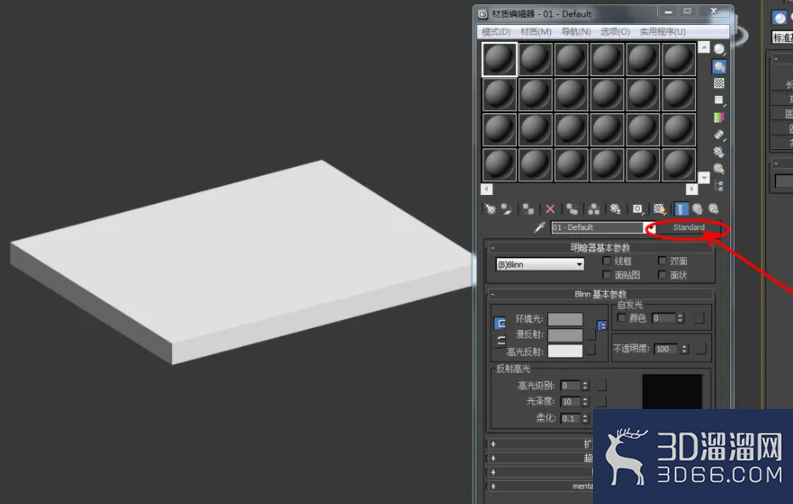This screenshot has width=793, height=504.
Task: Enable the 面贴图 checkbox
Action: click(x=607, y=274)
